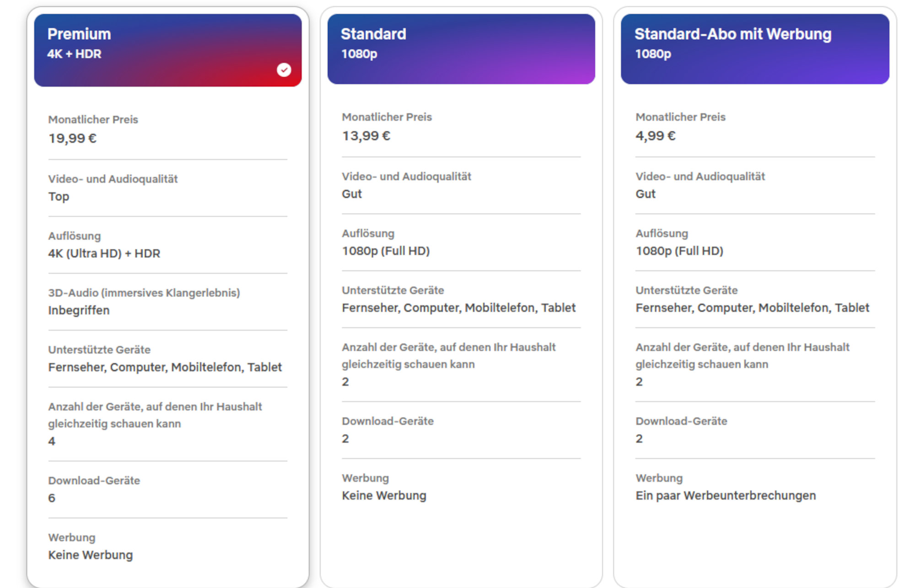Click "Gut" quality in the ad-supported plan
The image size is (915, 588).
pyautogui.click(x=645, y=194)
